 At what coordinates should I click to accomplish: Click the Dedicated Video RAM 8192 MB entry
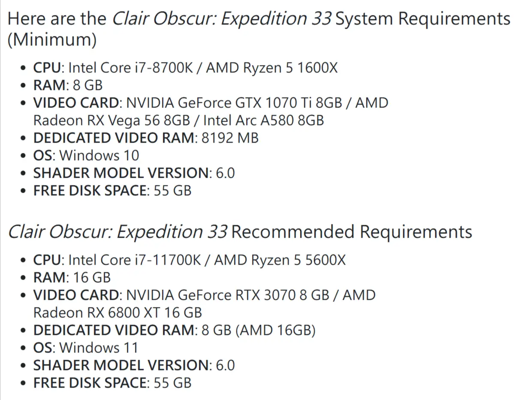point(146,138)
